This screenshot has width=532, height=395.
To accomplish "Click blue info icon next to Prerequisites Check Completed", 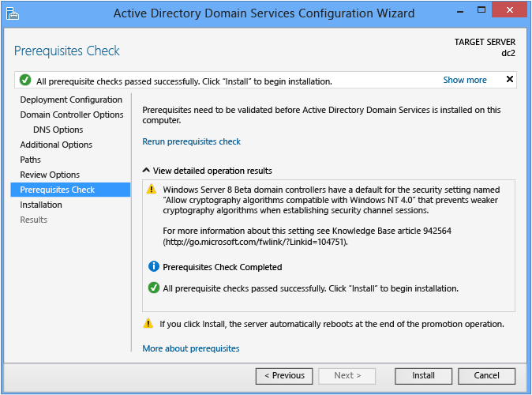I will pyautogui.click(x=154, y=266).
